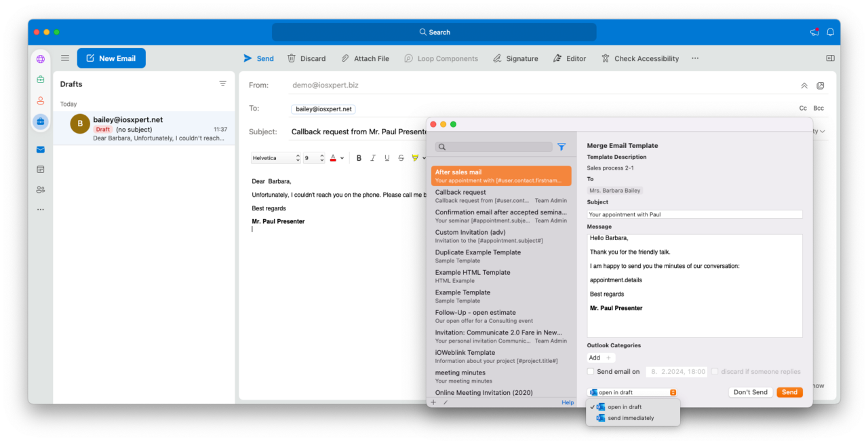Open the globe icon at the sidebar top
The width and height of the screenshot is (868, 441).
click(40, 60)
